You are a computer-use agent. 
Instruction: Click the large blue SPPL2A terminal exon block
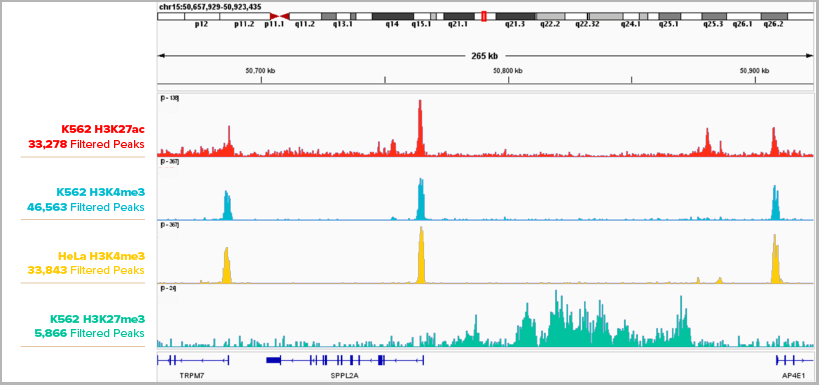pos(274,360)
